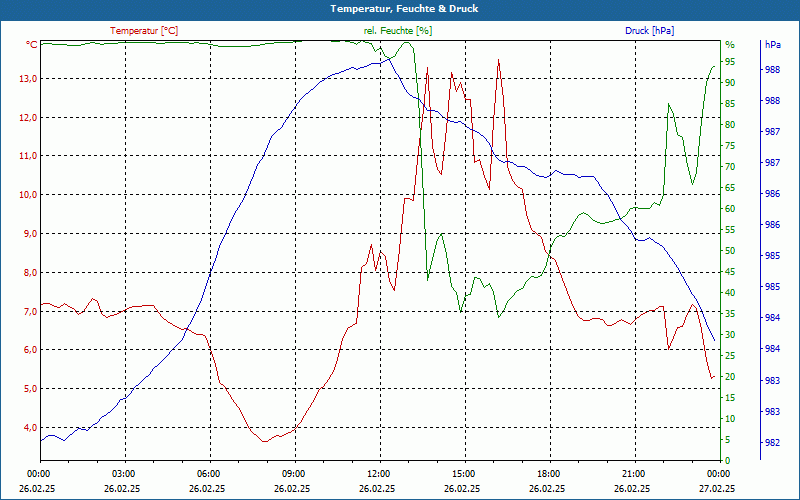Click the '15' humidity axis value

point(730,397)
